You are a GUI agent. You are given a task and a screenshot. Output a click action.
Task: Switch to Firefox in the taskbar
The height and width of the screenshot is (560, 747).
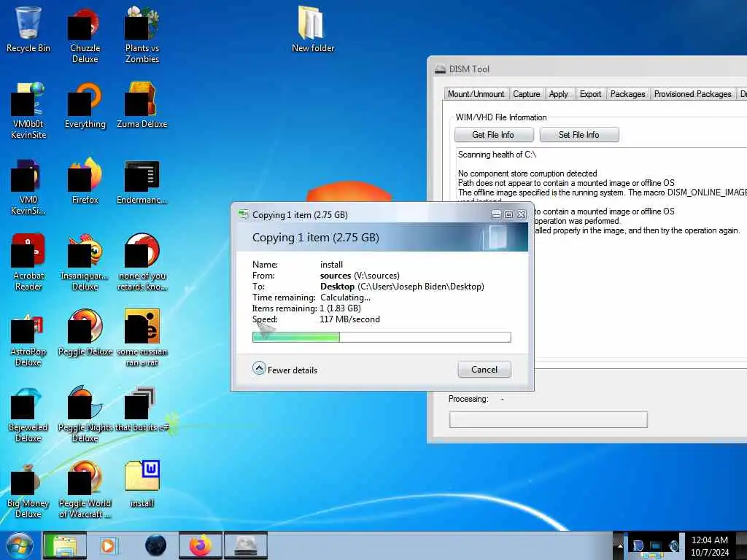pyautogui.click(x=201, y=545)
